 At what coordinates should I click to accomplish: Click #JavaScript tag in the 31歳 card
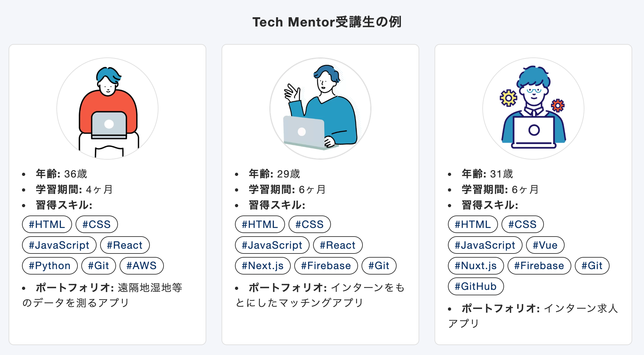(485, 245)
